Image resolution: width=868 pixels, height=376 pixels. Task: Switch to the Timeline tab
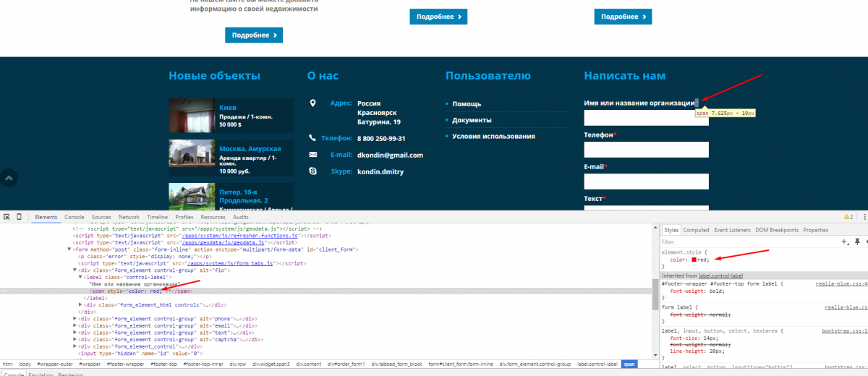[x=158, y=217]
